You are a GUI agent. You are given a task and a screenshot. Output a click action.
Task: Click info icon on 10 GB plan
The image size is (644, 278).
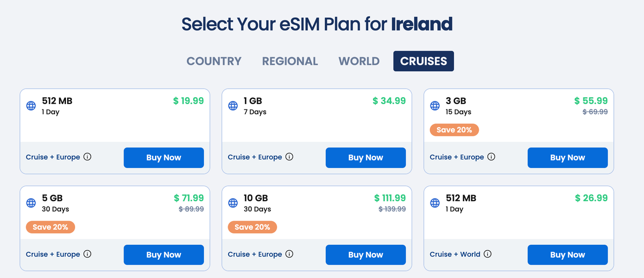pyautogui.click(x=289, y=254)
